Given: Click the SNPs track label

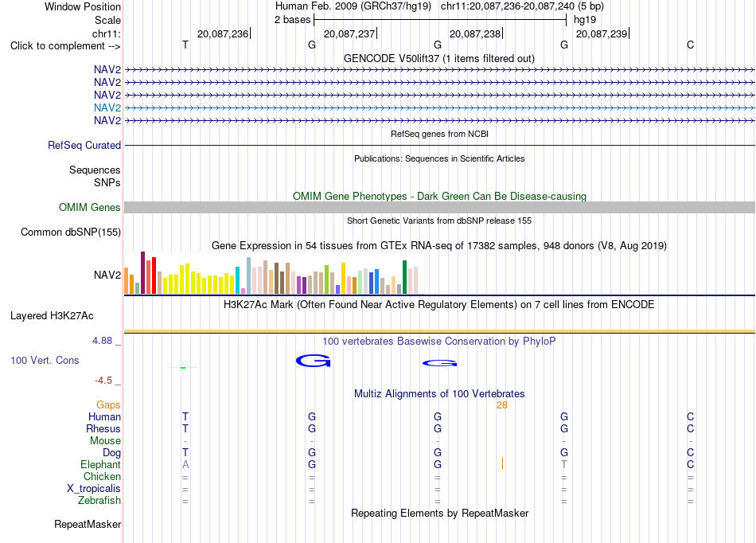Looking at the screenshot, I should tap(107, 183).
